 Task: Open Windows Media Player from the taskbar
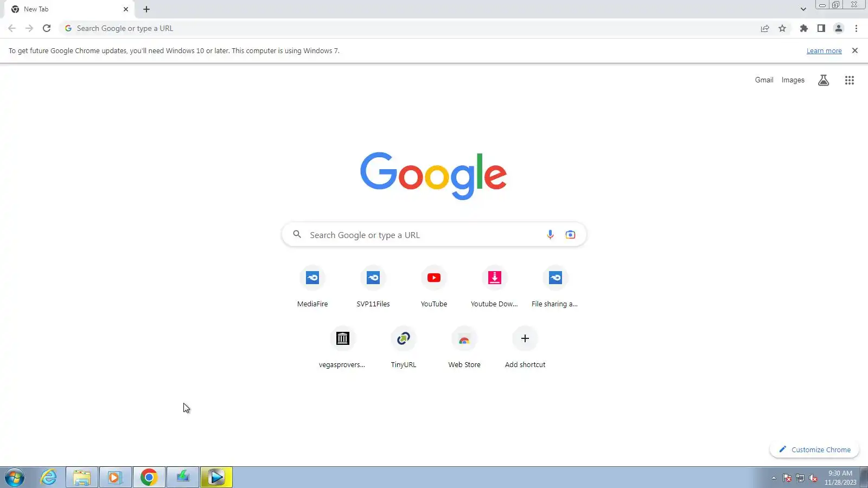115,478
